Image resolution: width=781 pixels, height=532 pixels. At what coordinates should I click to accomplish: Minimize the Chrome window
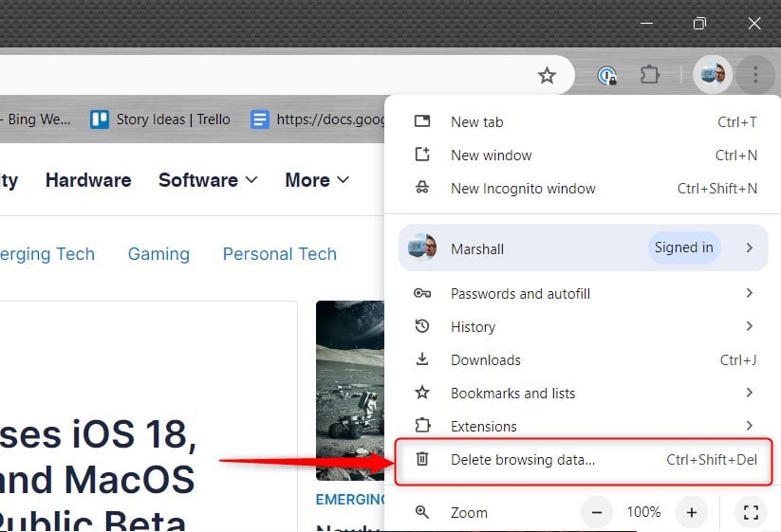(x=646, y=24)
